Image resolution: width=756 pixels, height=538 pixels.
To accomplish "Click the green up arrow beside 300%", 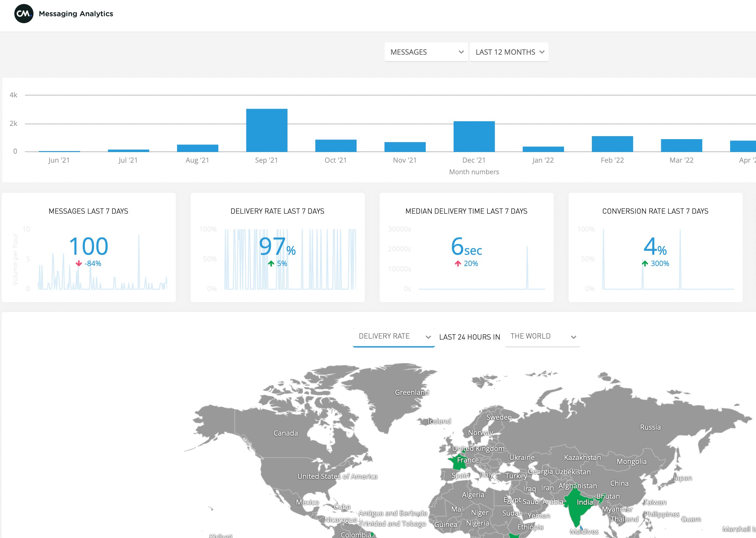I will pyautogui.click(x=645, y=264).
